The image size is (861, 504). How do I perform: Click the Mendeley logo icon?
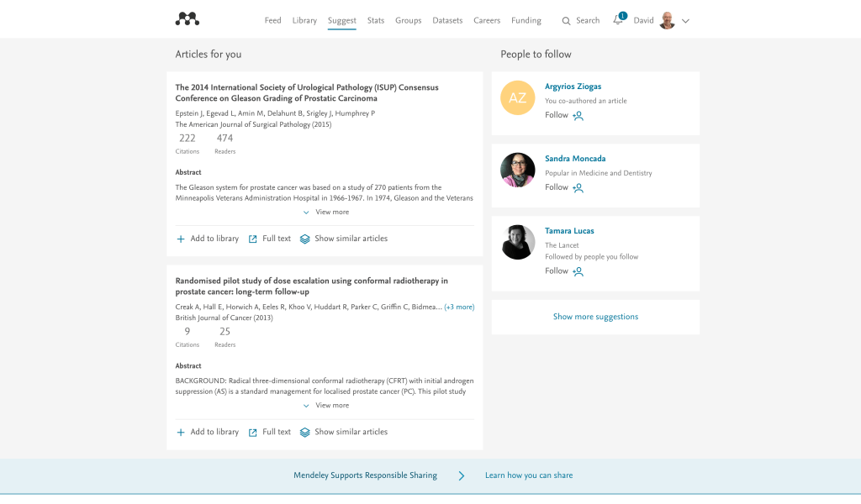point(187,19)
